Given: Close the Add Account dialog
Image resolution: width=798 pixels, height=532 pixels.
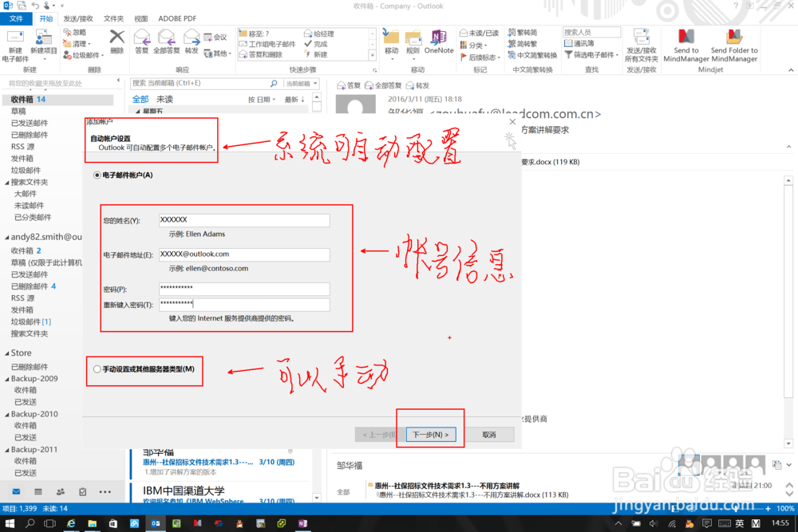Looking at the screenshot, I should pos(512,122).
